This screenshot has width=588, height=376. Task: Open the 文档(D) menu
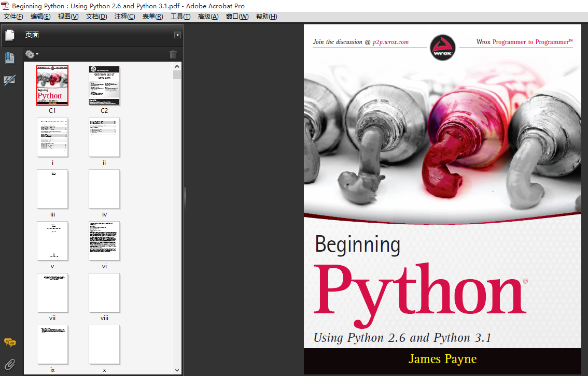coord(96,17)
